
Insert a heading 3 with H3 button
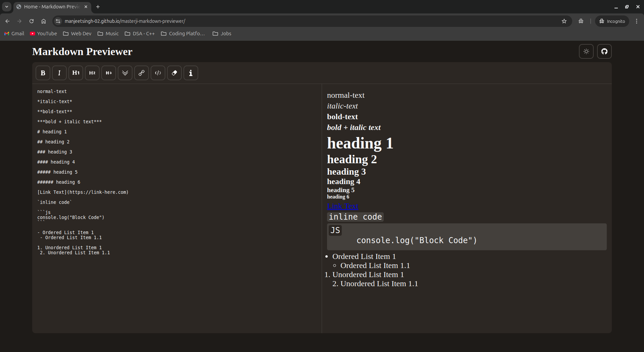tap(109, 73)
